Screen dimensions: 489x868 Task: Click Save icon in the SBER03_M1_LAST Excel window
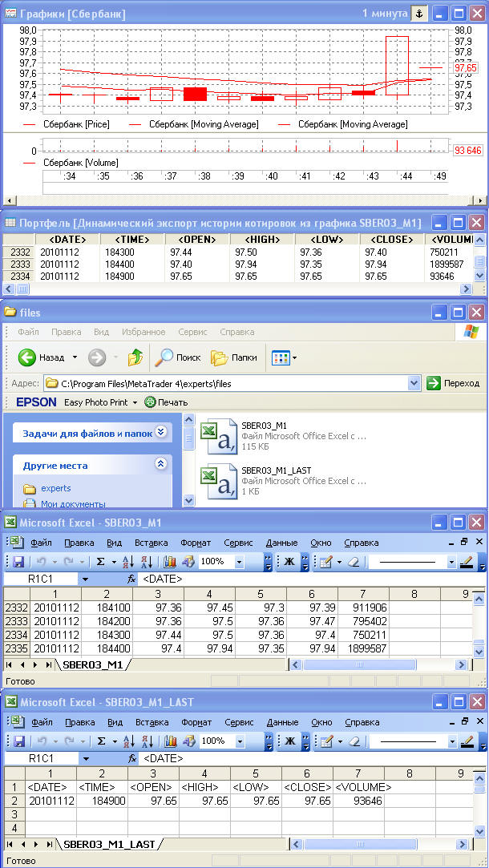tap(18, 742)
